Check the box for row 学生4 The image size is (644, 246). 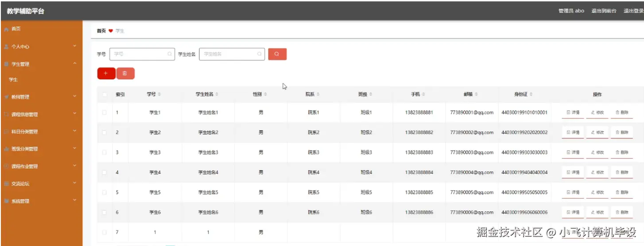coord(105,172)
